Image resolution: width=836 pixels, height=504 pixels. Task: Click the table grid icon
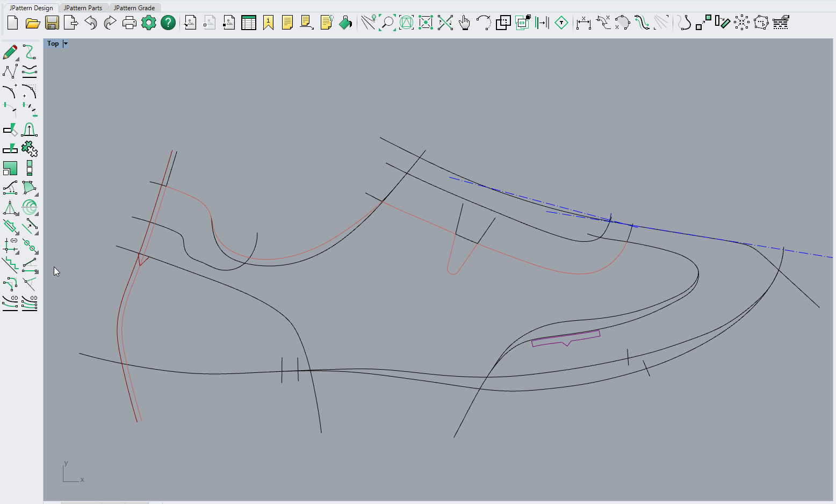coord(249,23)
